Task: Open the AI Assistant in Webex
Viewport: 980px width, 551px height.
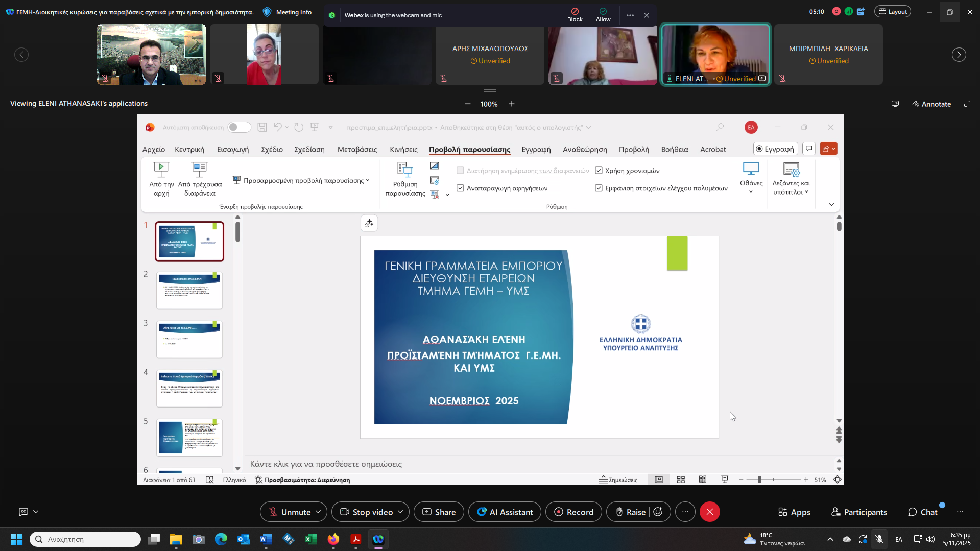Action: pyautogui.click(x=505, y=512)
